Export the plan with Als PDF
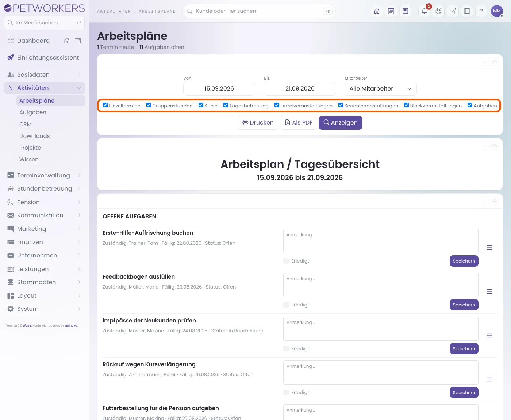Screen dimensions: 511x420 [x=299, y=123]
